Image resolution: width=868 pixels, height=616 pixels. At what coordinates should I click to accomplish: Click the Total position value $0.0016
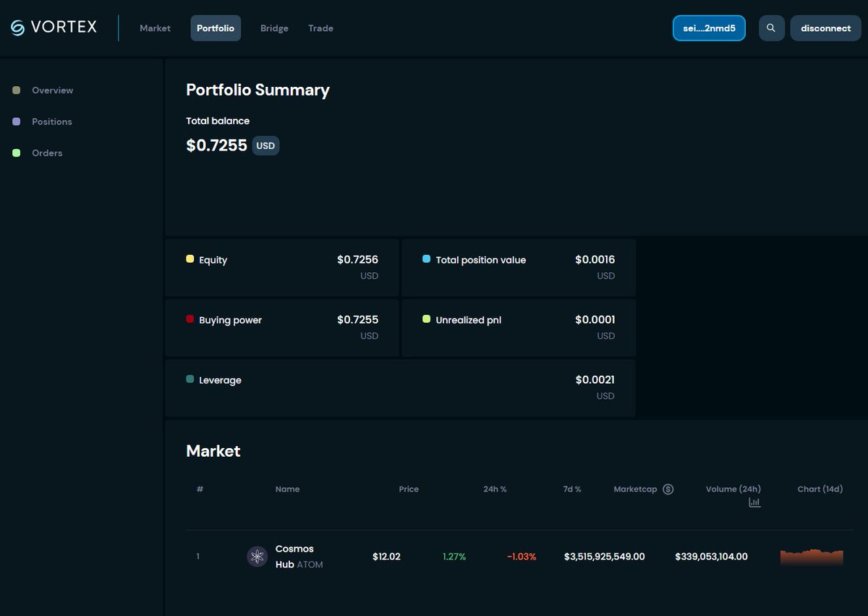click(595, 260)
